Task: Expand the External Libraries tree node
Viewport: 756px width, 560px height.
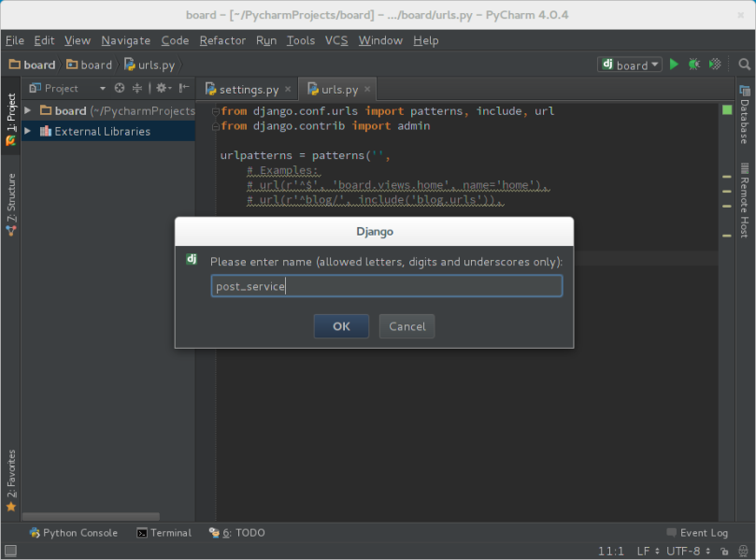Action: 27,131
